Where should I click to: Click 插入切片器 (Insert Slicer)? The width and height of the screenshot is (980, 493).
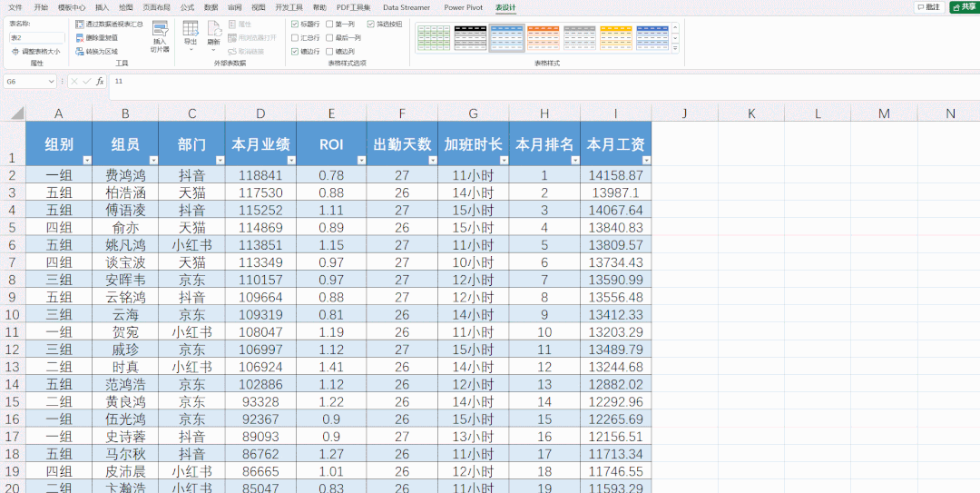[x=160, y=36]
